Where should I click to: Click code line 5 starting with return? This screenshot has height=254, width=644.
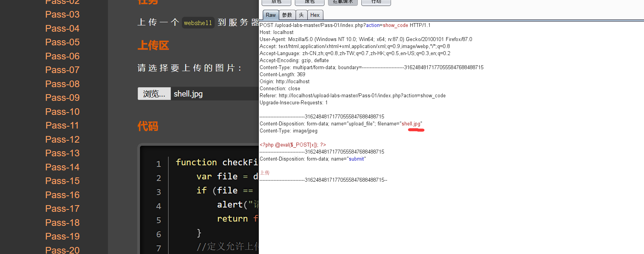point(237,219)
